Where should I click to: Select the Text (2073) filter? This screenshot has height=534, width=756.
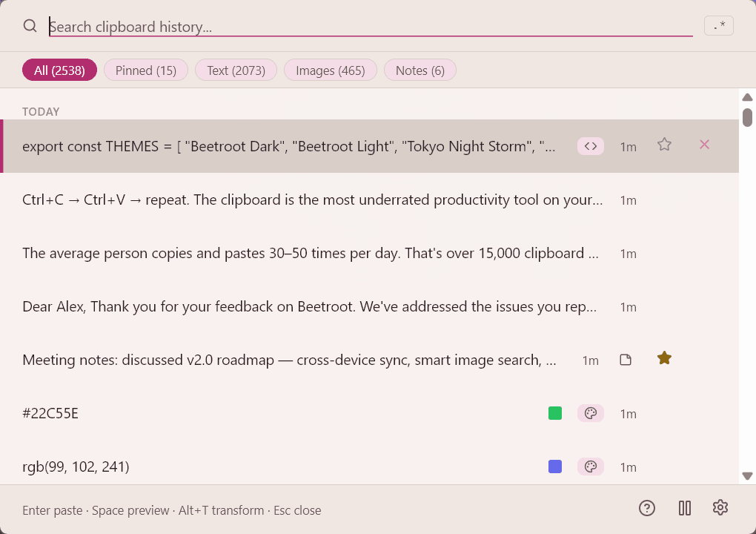236,70
